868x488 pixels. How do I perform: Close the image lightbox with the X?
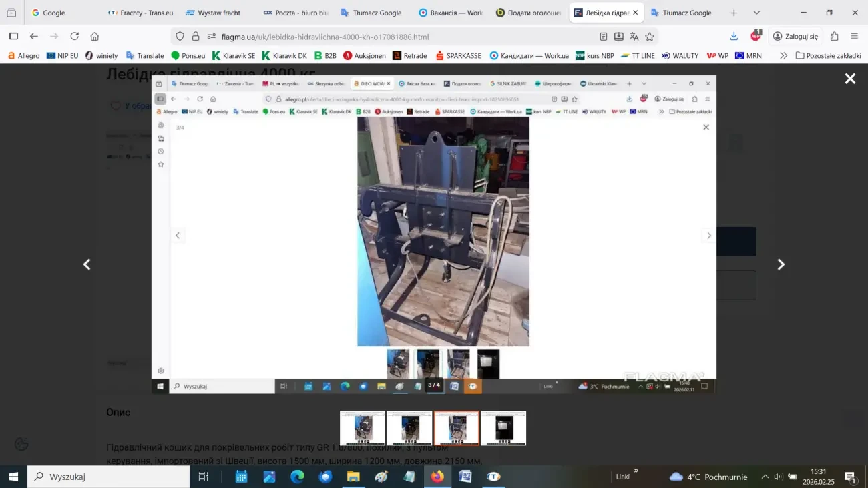coord(849,79)
